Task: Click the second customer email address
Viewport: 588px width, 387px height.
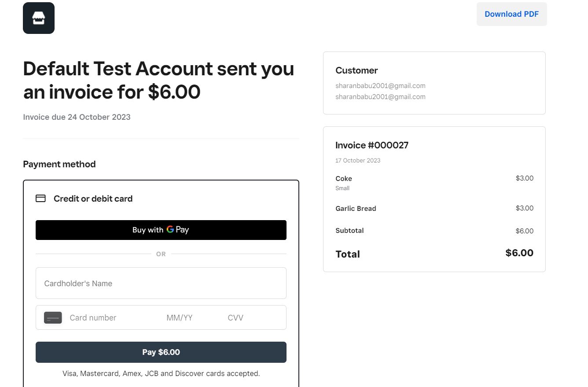Action: [x=380, y=97]
